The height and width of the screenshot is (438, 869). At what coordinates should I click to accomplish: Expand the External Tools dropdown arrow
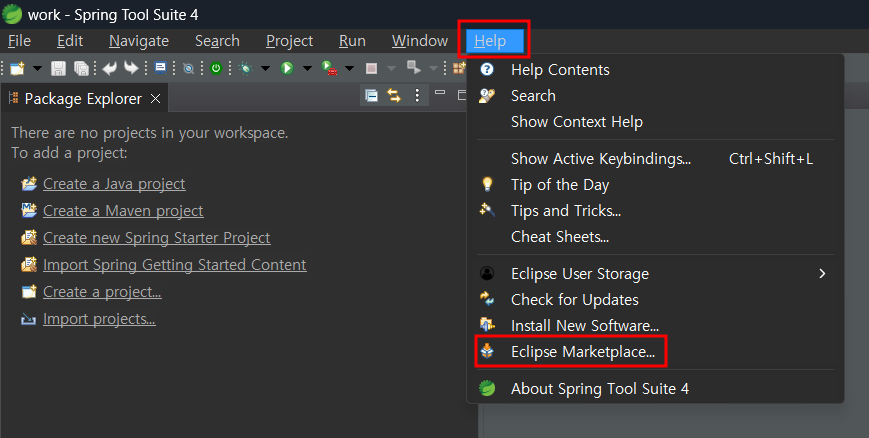[349, 69]
